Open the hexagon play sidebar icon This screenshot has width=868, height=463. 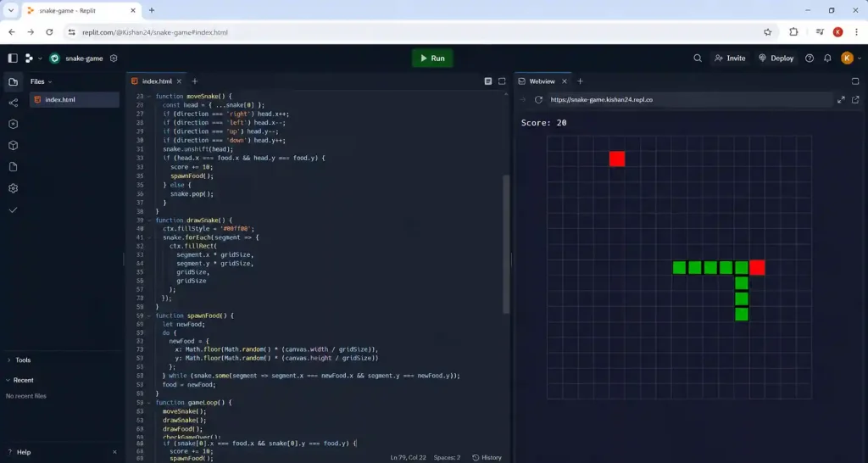(14, 124)
